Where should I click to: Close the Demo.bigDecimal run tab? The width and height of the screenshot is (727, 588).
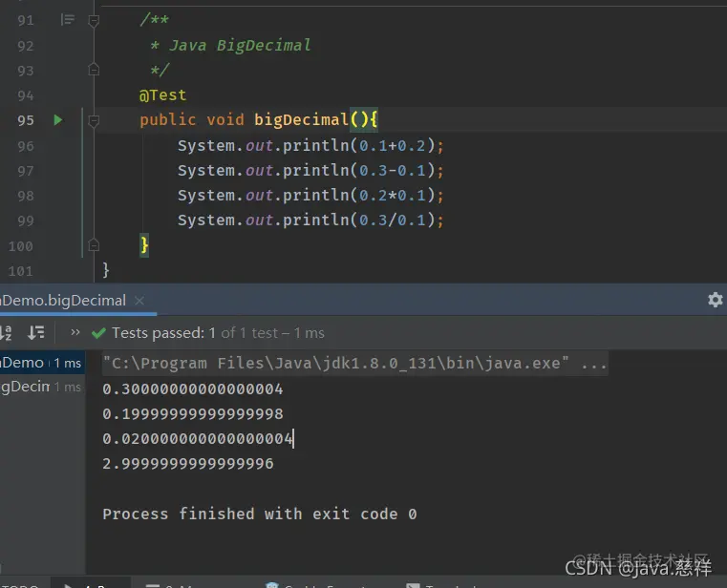(139, 301)
